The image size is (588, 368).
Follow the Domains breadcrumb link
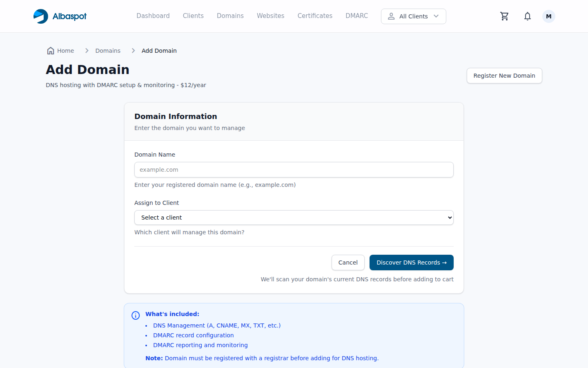(108, 50)
